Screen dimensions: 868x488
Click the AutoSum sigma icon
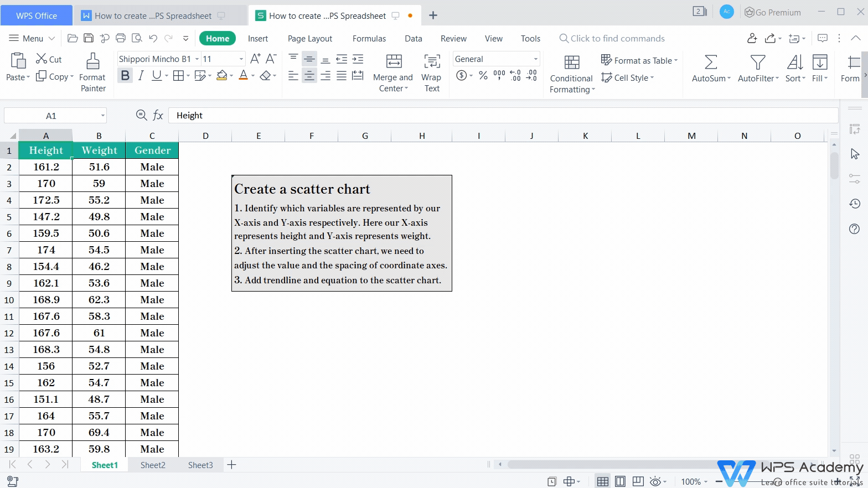[711, 62]
